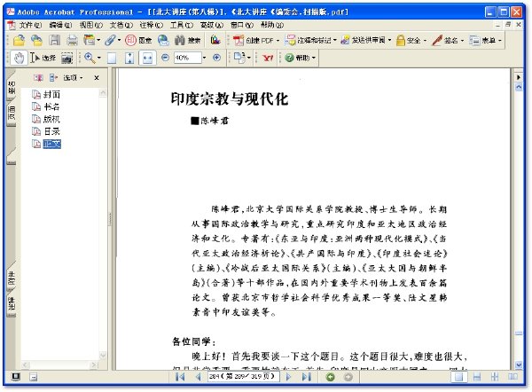
Task: Click the Fit Page icon
Action: [129, 58]
